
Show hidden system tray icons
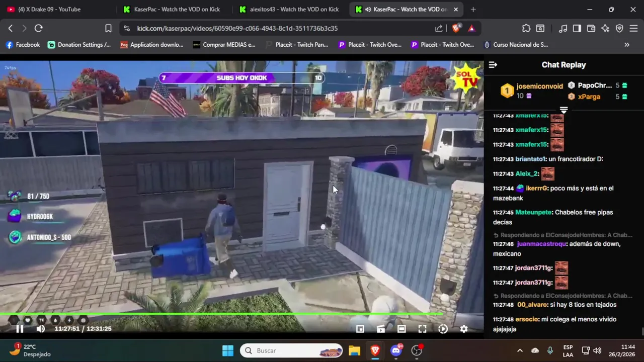pos(520,350)
